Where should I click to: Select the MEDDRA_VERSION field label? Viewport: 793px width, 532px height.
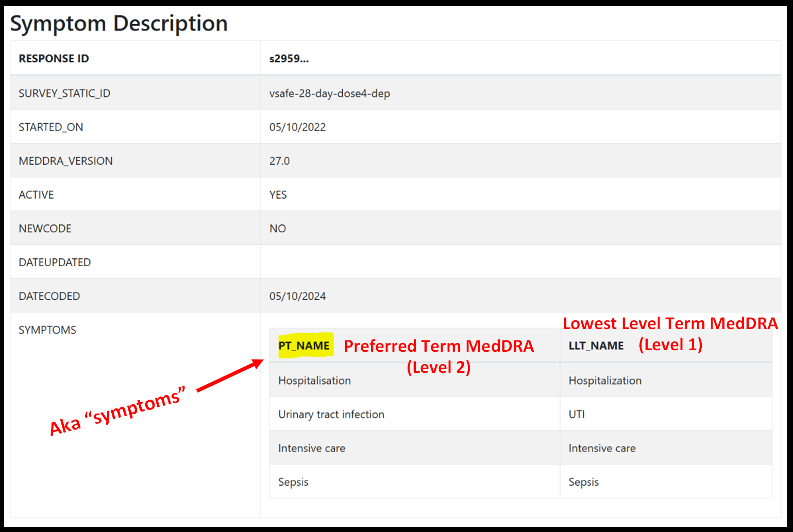coord(65,161)
